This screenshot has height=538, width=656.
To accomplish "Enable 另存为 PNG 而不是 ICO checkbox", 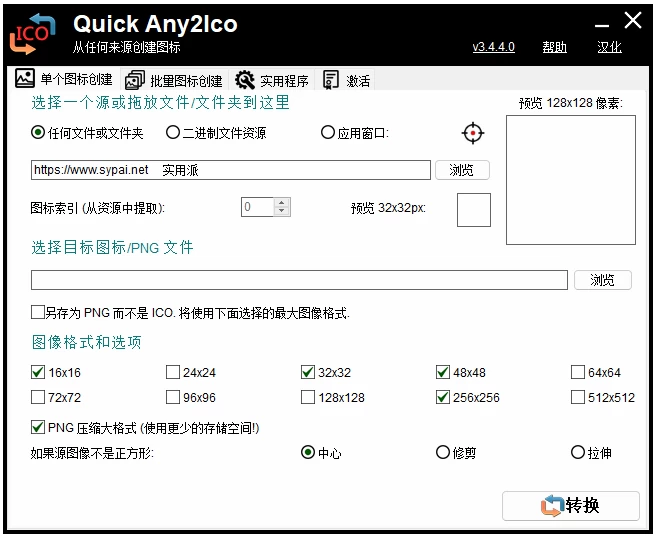I will point(38,313).
